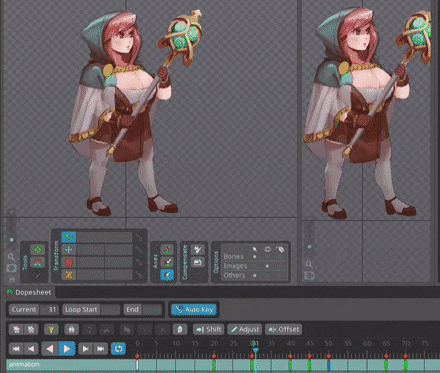Screen dimensions: 440x373
Task: Select the keyframe at frame 40
Action: point(290,356)
